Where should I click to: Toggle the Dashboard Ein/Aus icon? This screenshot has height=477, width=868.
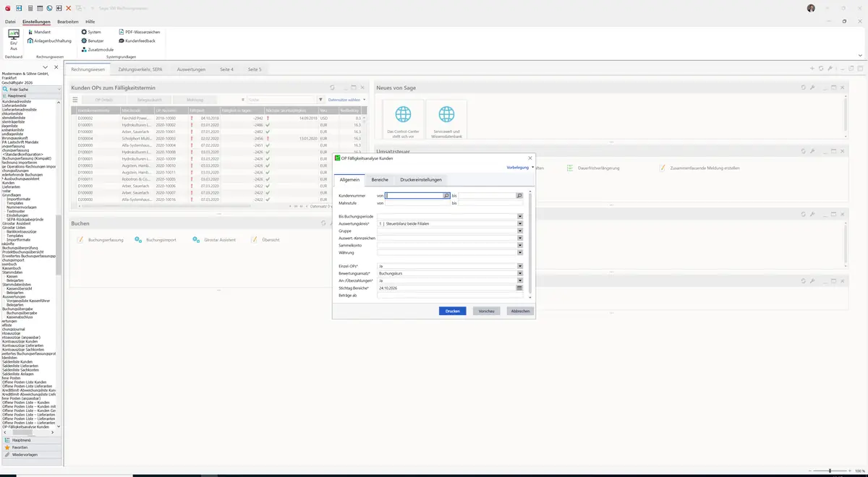point(13,40)
